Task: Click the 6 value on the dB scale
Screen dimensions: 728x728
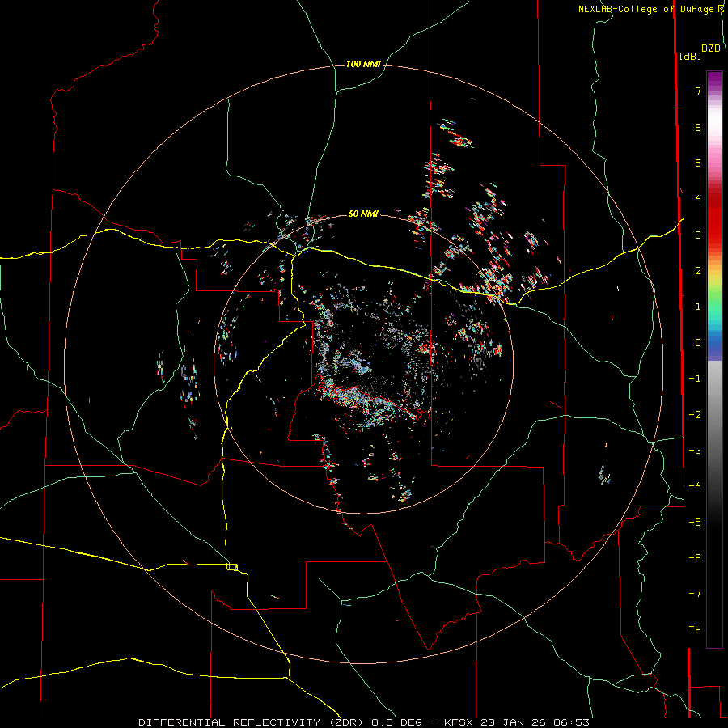Action: point(698,127)
